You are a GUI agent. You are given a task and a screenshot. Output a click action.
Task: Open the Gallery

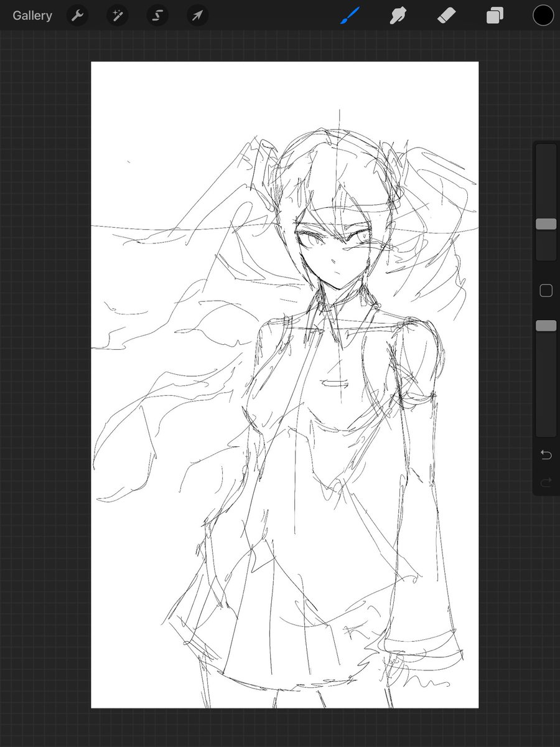(x=32, y=16)
